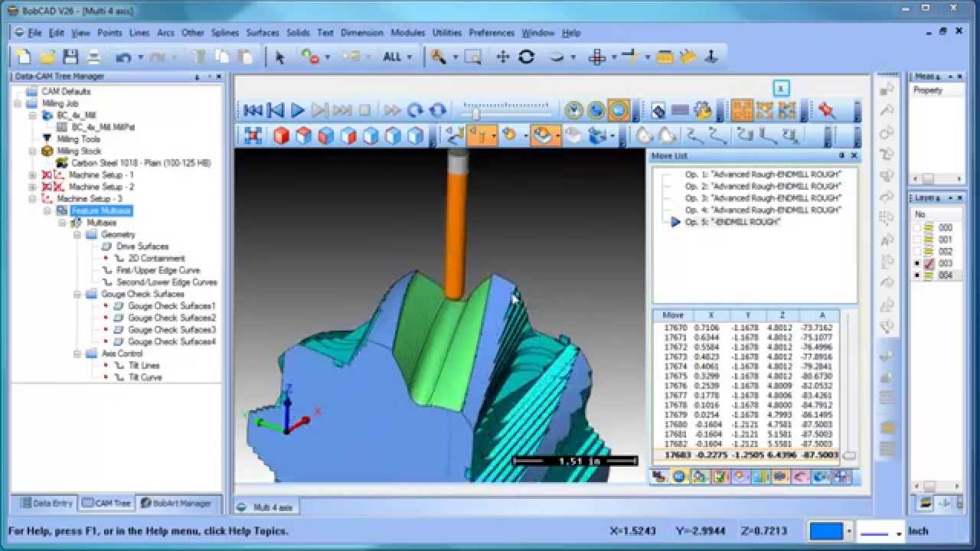The width and height of the screenshot is (980, 551).
Task: Expand Machine Setup - 1 node
Action: 32,175
